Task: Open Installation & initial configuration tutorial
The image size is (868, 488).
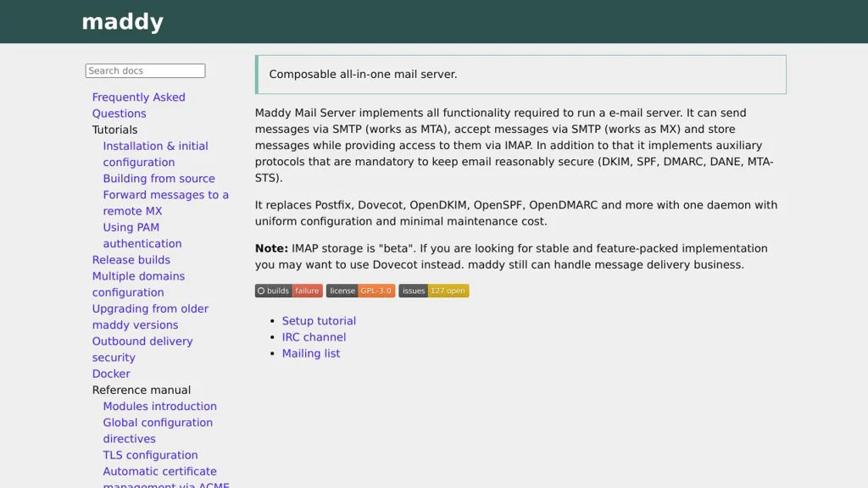Action: pyautogui.click(x=156, y=154)
